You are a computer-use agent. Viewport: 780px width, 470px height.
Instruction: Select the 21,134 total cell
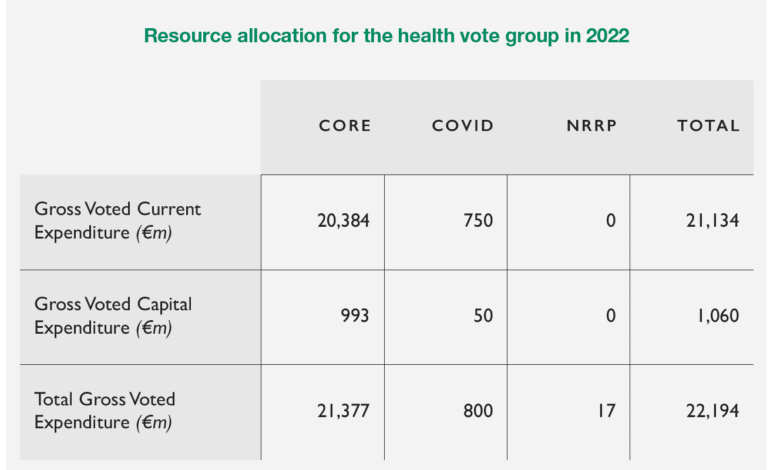[715, 221]
